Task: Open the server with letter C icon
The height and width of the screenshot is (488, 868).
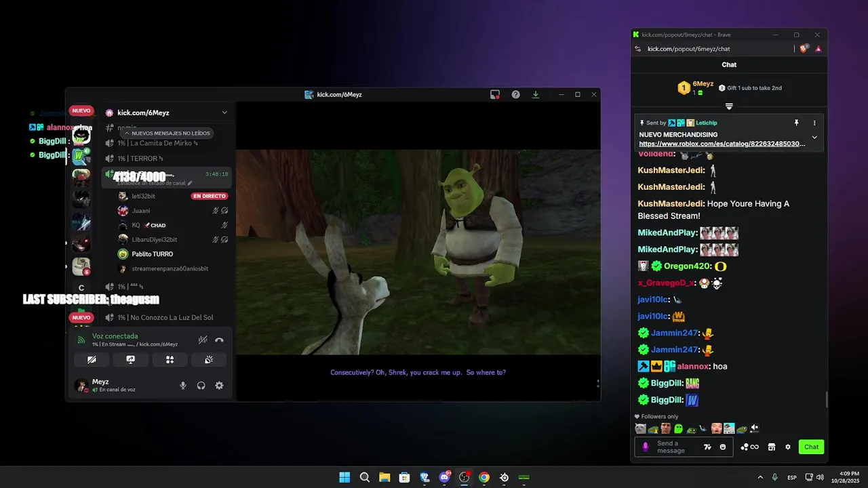Action: [81, 288]
